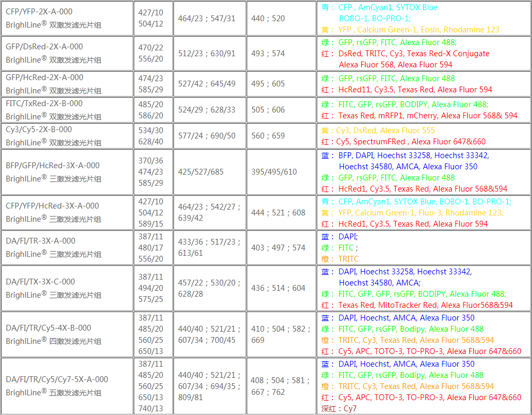
Task: Click the emission cell containing 639/42
Action: coord(210,213)
